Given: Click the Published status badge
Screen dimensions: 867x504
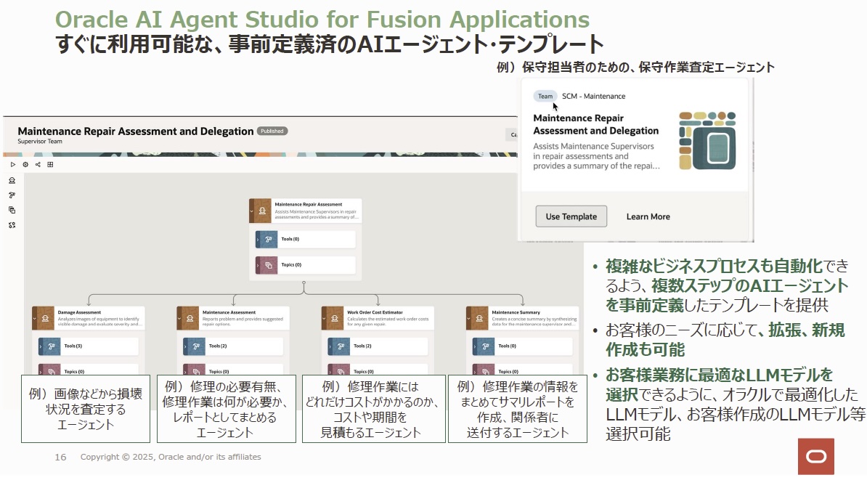Looking at the screenshot, I should [x=272, y=131].
